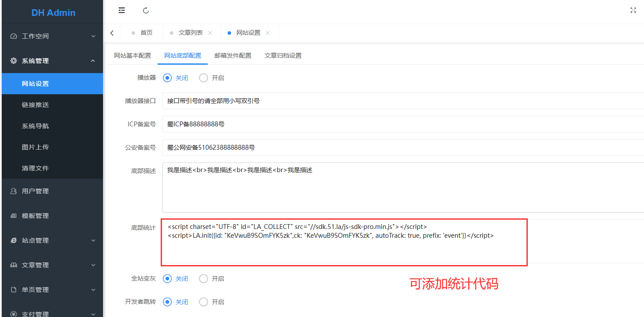The width and height of the screenshot is (644, 317).
Task: Focus the 公安备案号 input field
Action: click(403, 147)
